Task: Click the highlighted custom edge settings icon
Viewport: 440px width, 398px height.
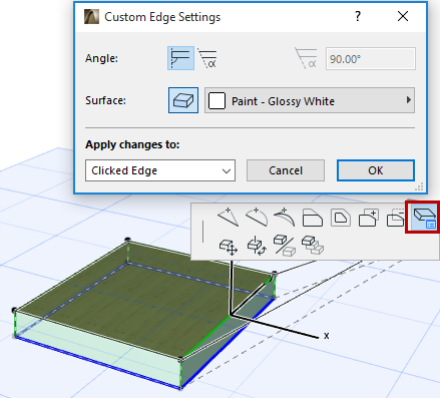Action: (x=424, y=218)
